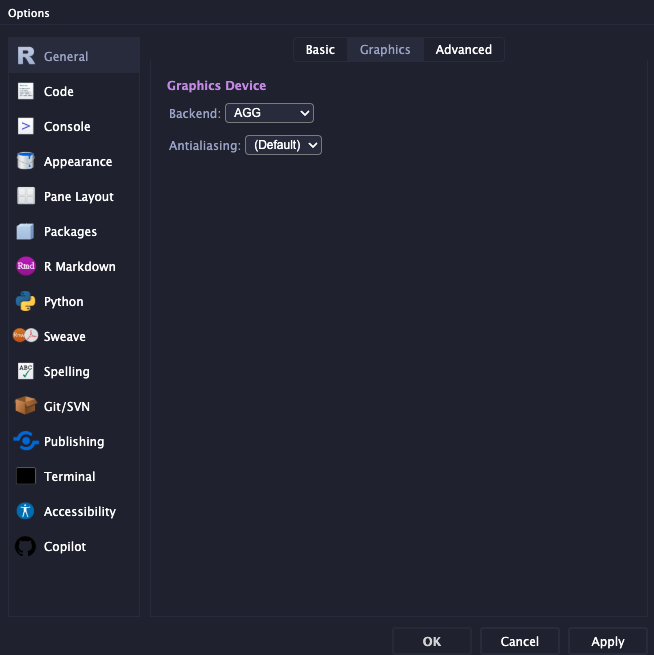The width and height of the screenshot is (654, 655).
Task: Click the Apply button
Action: click(x=607, y=641)
